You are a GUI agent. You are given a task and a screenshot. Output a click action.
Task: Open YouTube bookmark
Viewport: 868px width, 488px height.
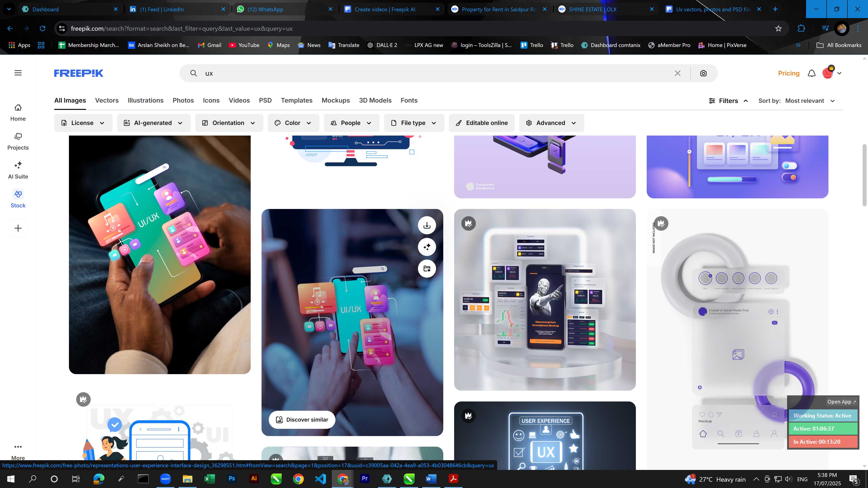tap(244, 45)
